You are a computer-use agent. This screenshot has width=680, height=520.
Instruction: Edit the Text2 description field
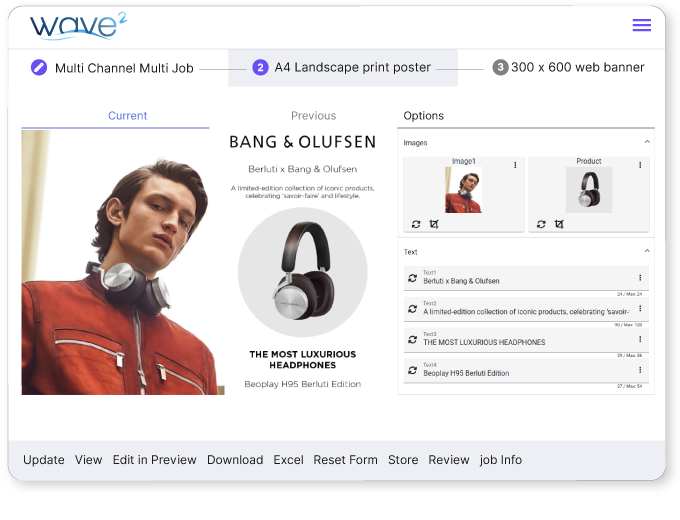tap(525, 312)
